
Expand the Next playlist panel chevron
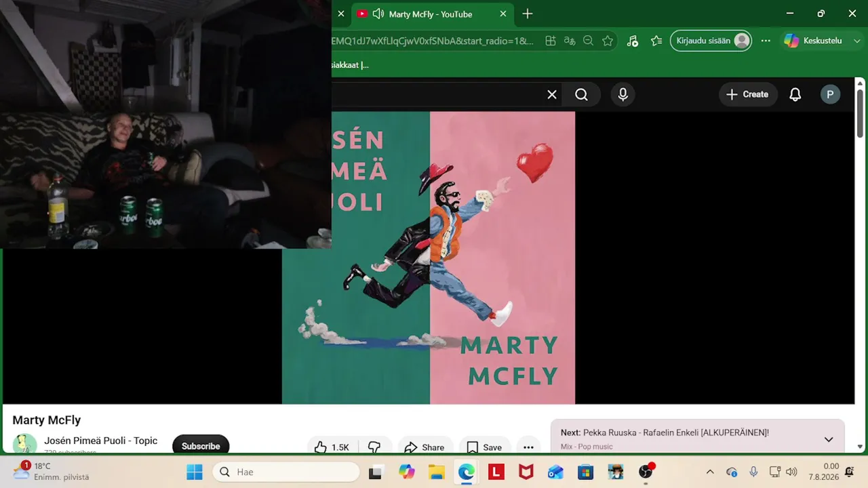[x=829, y=439]
